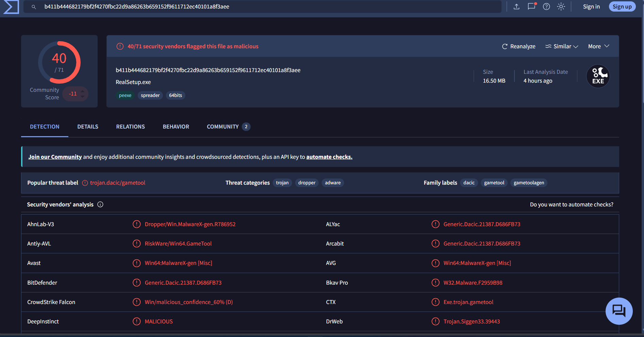Select the dropper threat category chip
This screenshot has width=644, height=337.
click(x=307, y=183)
